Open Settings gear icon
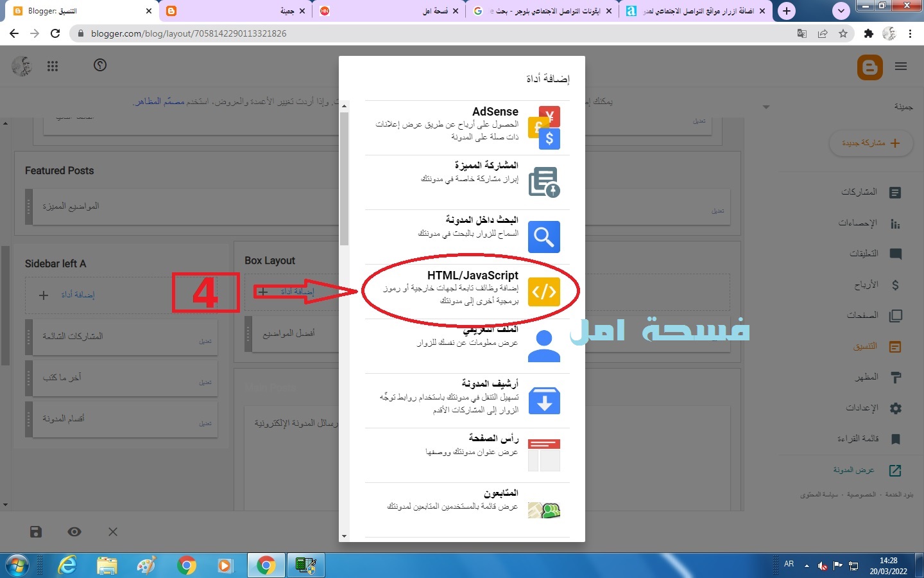Screen dimensions: 924x578 [896, 408]
